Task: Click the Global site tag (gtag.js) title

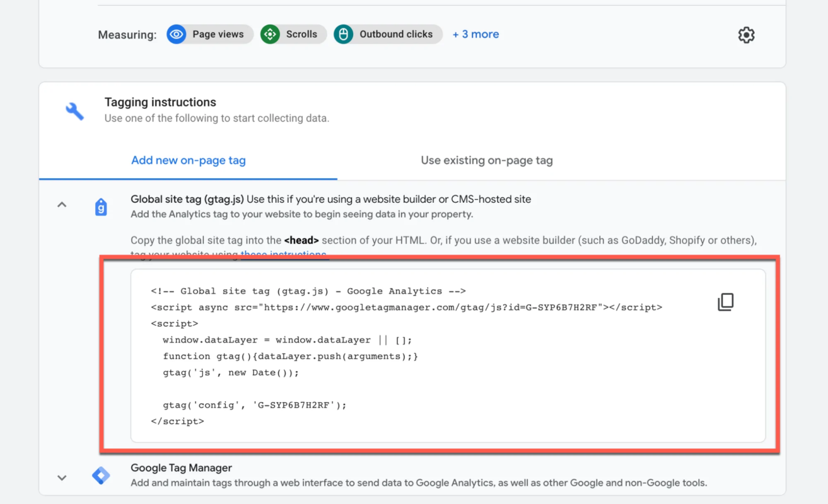Action: click(187, 199)
